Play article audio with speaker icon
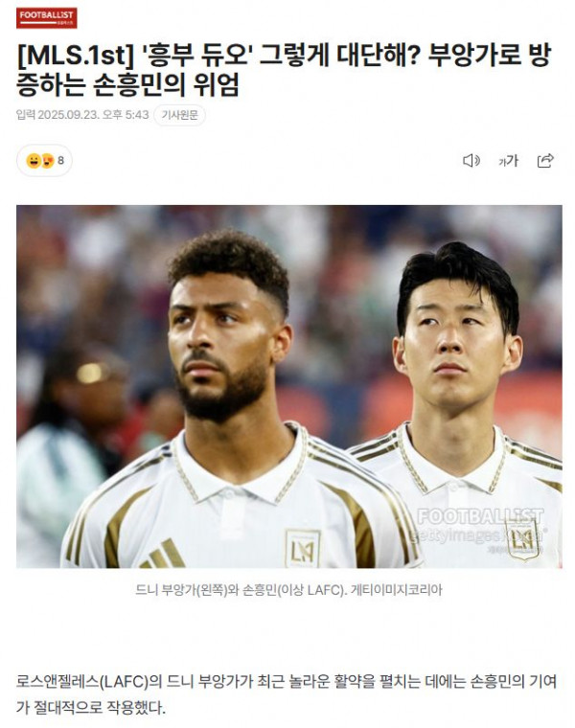The width and height of the screenshot is (575, 728). (x=471, y=161)
